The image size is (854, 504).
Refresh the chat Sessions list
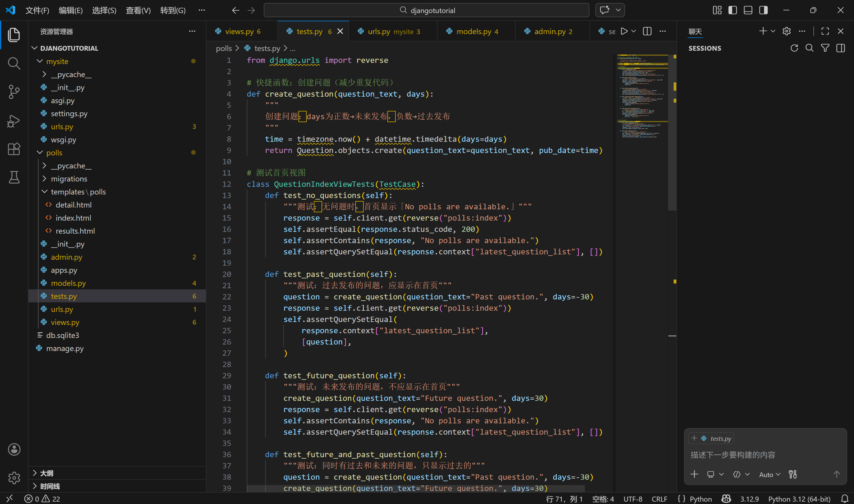[794, 48]
